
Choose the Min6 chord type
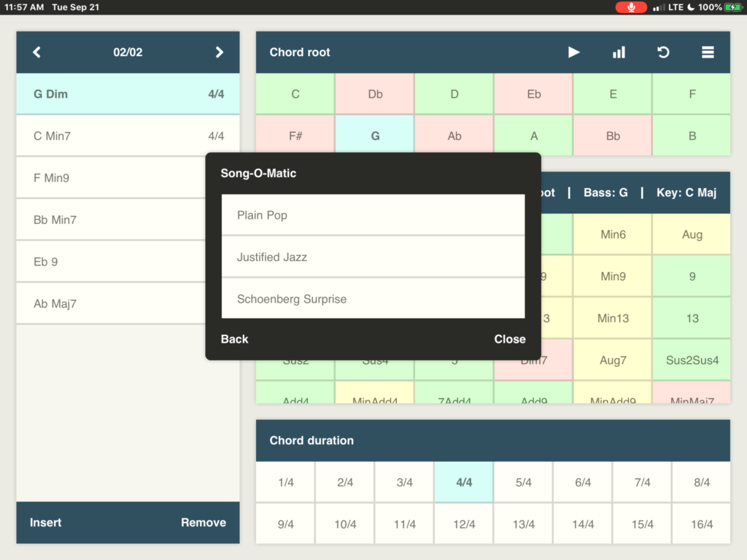coord(612,235)
